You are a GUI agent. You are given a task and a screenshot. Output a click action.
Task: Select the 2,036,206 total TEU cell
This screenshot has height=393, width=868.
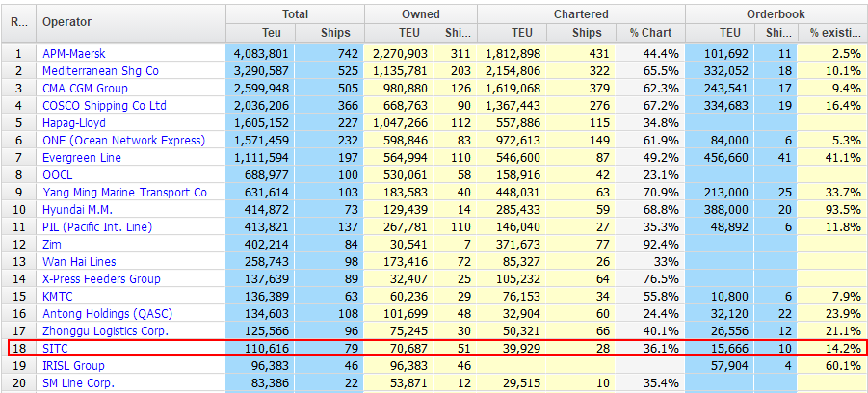point(260,106)
